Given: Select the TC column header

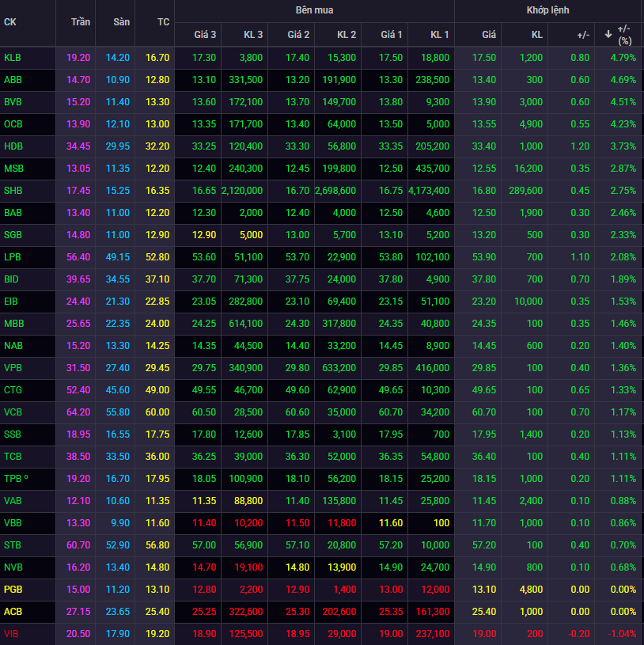Looking at the screenshot, I should coord(163,22).
